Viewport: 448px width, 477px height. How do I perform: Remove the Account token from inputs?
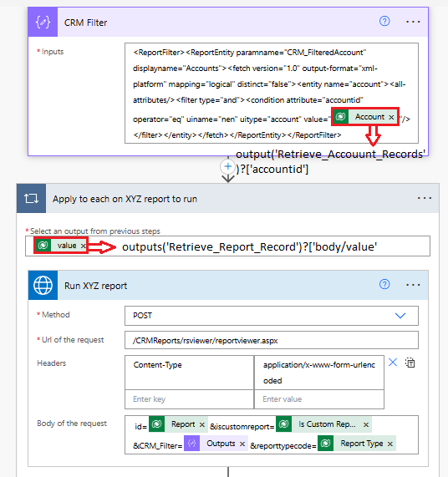[x=391, y=117]
